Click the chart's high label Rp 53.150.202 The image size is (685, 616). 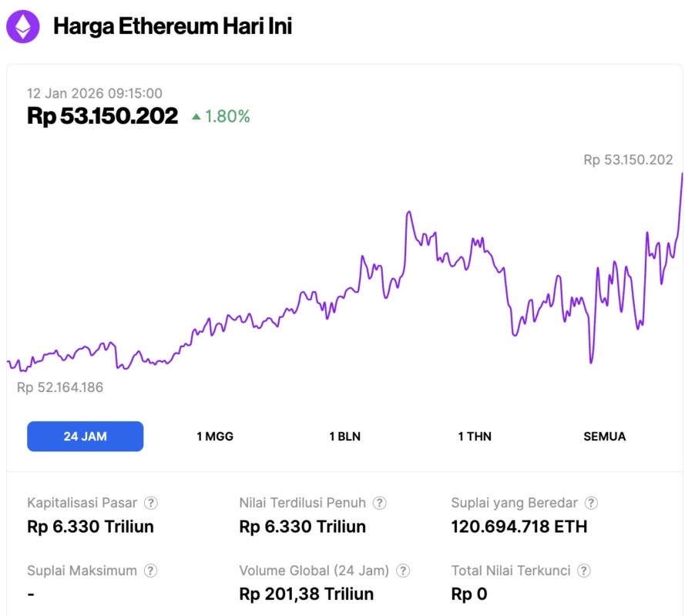pyautogui.click(x=628, y=160)
